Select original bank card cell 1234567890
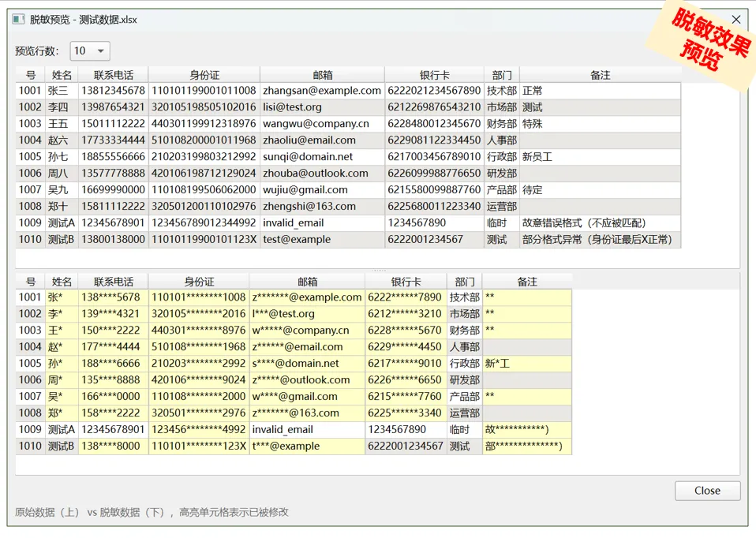Screen dimensions: 756x538 pos(434,222)
